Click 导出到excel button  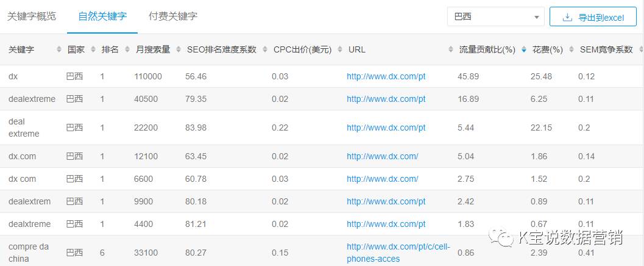(593, 17)
